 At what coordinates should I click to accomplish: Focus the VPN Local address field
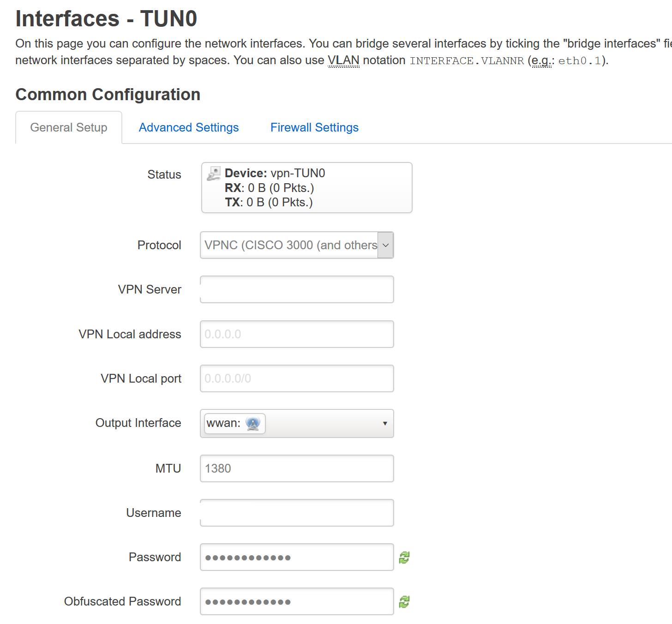pos(297,334)
